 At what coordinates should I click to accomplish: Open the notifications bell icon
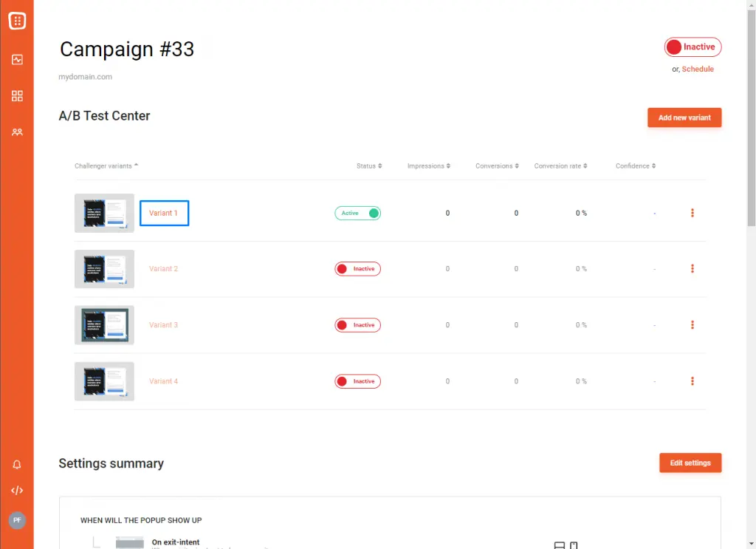pos(17,465)
